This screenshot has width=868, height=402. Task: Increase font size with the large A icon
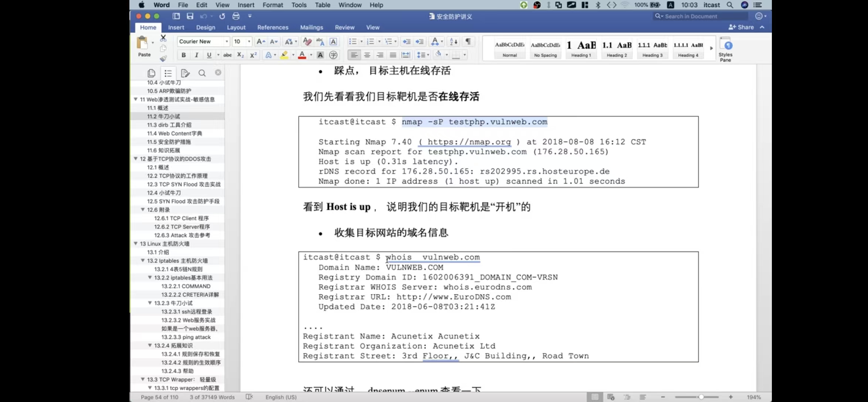coord(261,42)
